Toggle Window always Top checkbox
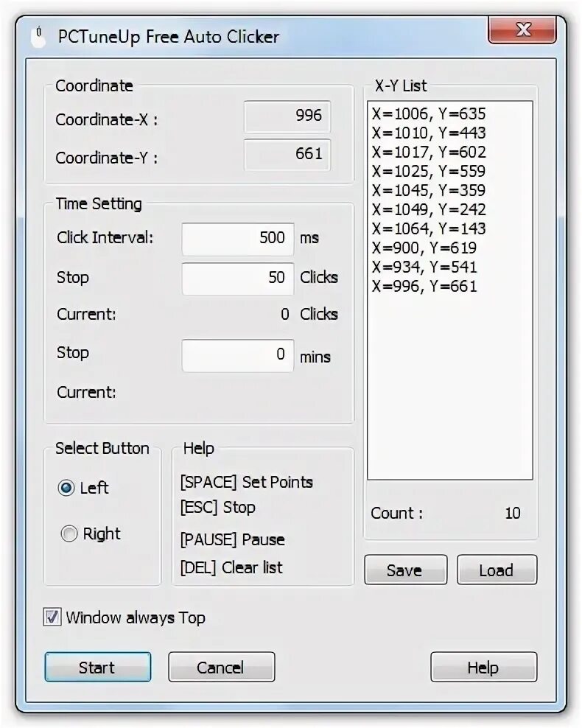This screenshot has height=728, width=582. pos(52,617)
